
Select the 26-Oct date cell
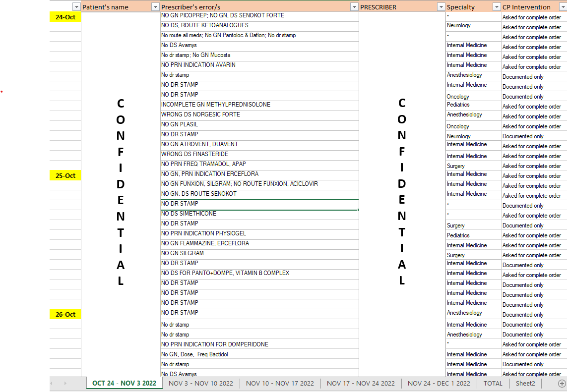tap(65, 314)
